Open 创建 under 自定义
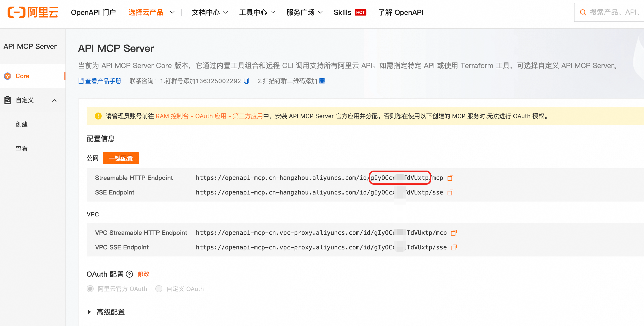644x326 pixels. 22,124
